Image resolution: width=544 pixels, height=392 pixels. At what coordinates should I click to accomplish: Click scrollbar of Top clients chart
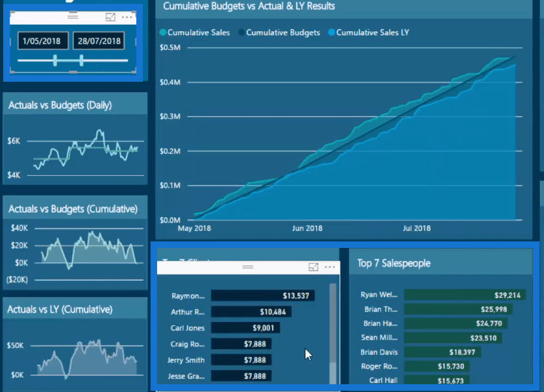click(333, 334)
